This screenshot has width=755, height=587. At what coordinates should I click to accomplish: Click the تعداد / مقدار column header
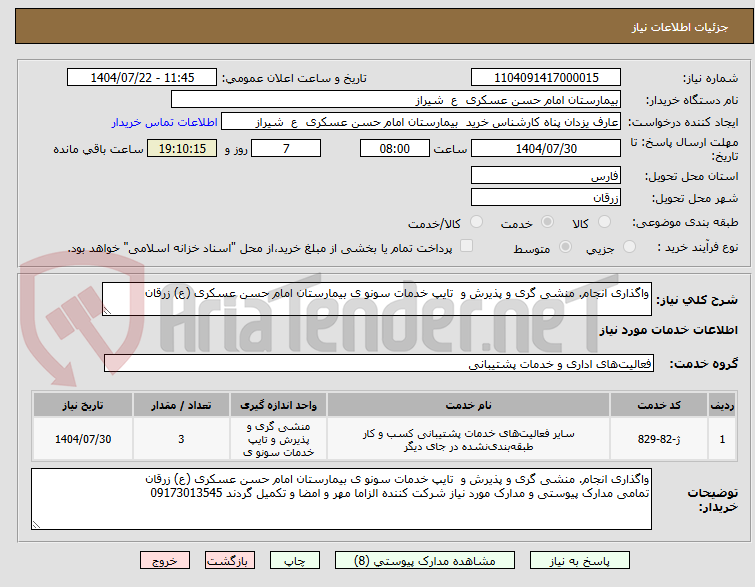[181, 405]
